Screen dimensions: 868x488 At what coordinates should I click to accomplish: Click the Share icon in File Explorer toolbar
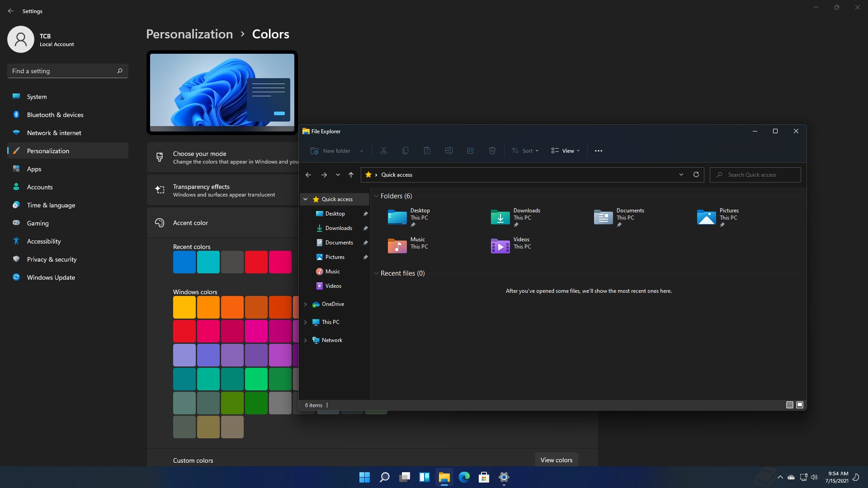(470, 151)
